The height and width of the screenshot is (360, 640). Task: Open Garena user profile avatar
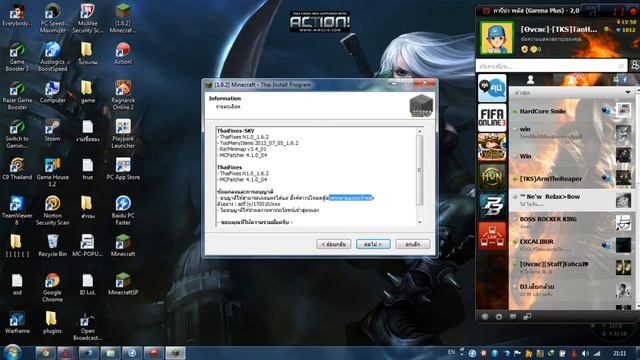click(497, 38)
